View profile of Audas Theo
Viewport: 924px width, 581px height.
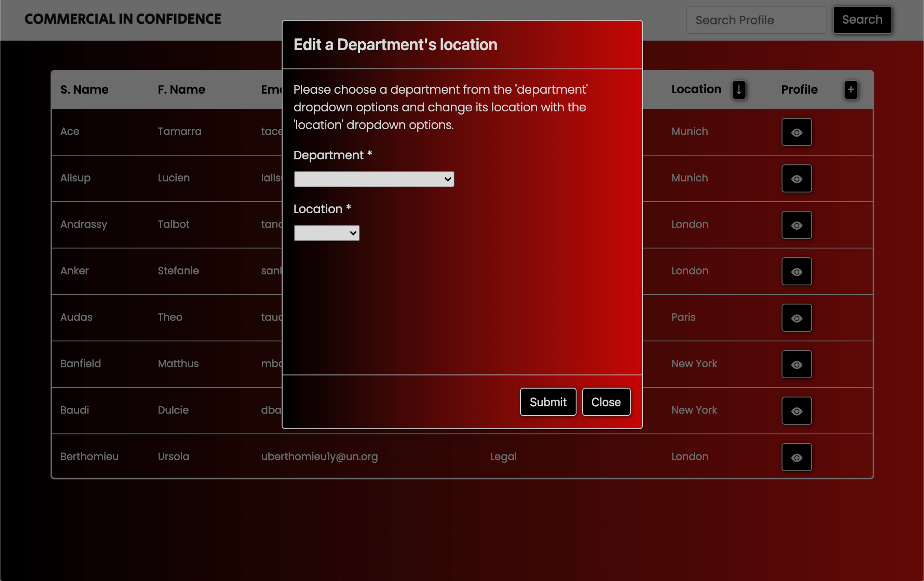coord(797,318)
